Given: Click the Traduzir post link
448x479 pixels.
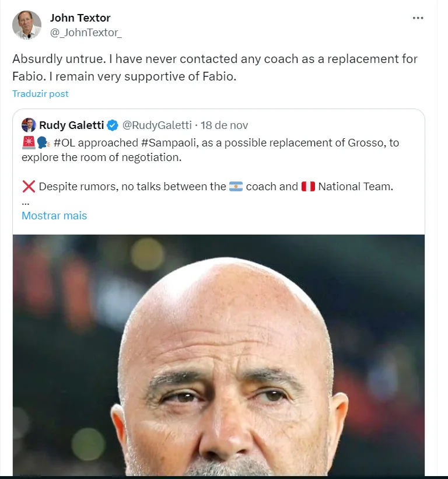Looking at the screenshot, I should point(40,93).
